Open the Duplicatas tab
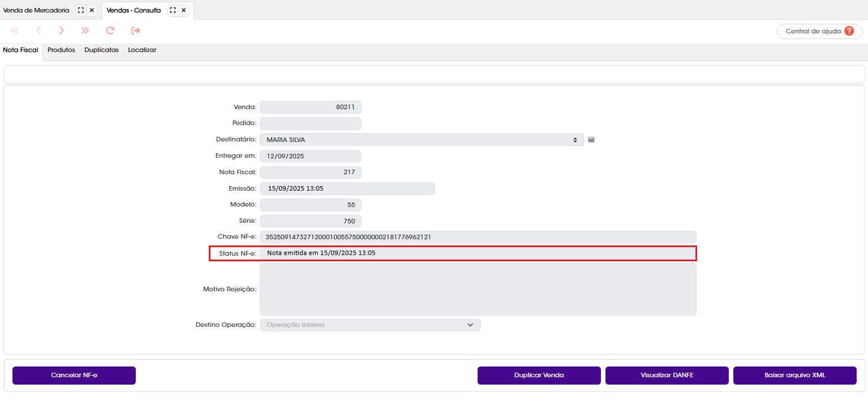 pyautogui.click(x=102, y=50)
